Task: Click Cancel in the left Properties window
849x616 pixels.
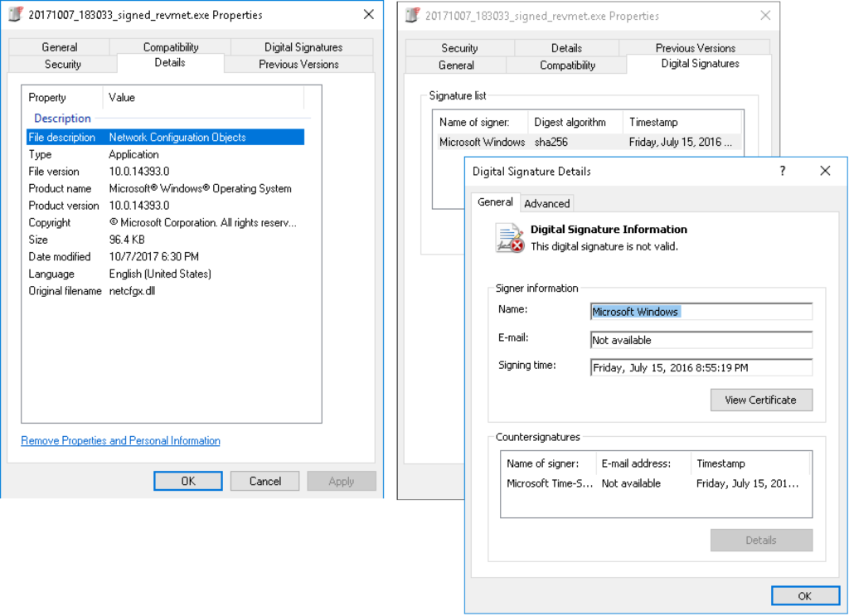Action: (x=265, y=481)
